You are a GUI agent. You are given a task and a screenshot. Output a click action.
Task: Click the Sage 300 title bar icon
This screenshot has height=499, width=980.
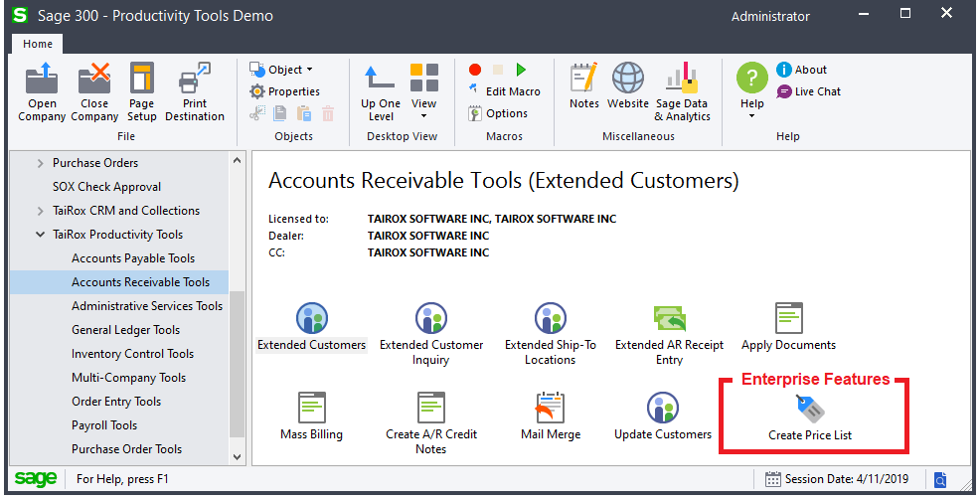point(20,15)
